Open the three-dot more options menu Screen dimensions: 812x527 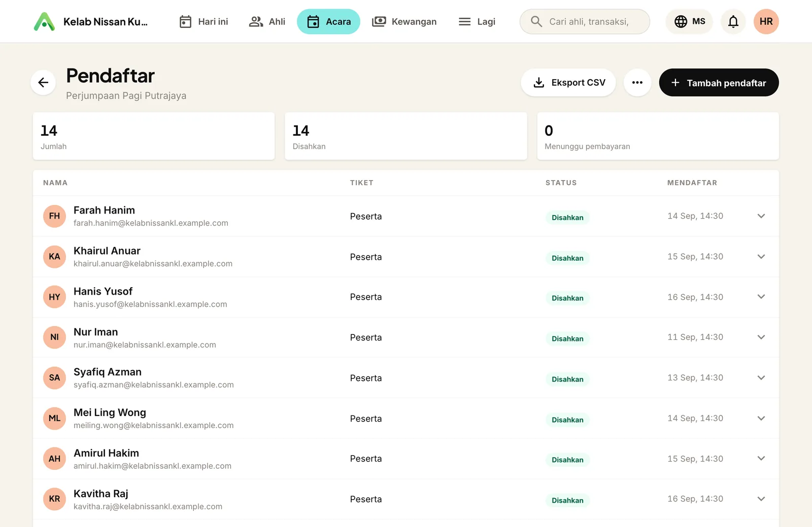[x=637, y=82]
